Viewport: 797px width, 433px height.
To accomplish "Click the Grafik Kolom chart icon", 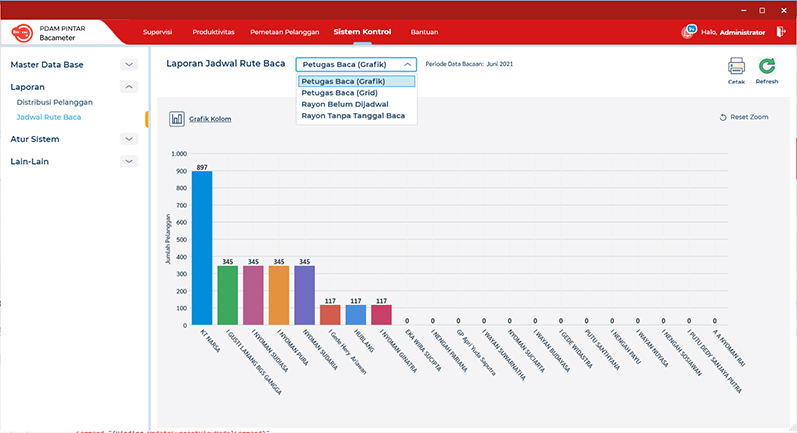I will (177, 118).
